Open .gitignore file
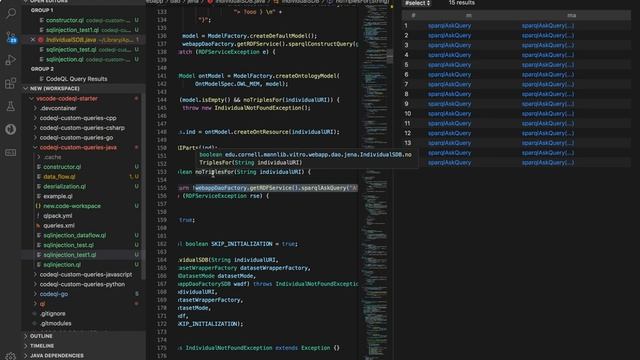 [x=53, y=314]
